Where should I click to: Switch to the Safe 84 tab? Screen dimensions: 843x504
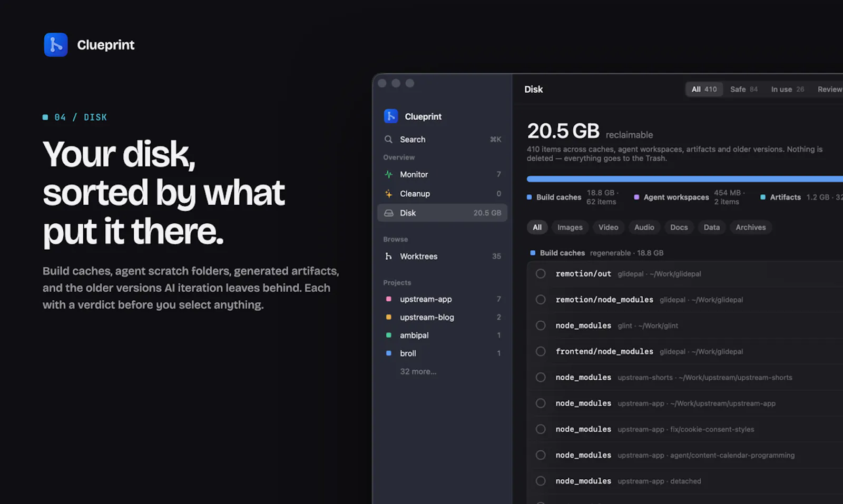[744, 90]
